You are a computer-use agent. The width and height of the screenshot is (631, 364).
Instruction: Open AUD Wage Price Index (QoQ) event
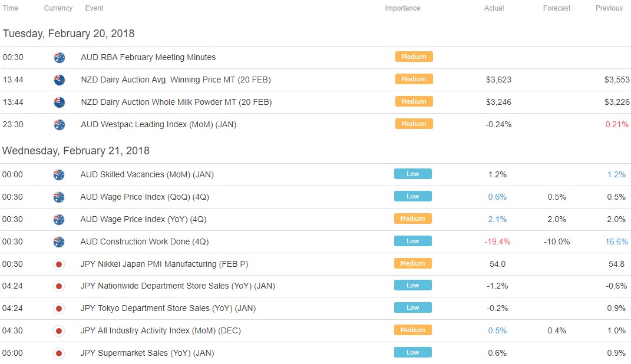[x=145, y=197]
